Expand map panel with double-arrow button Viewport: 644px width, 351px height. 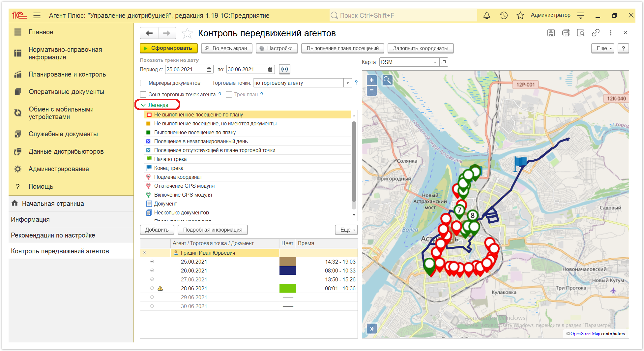click(372, 329)
